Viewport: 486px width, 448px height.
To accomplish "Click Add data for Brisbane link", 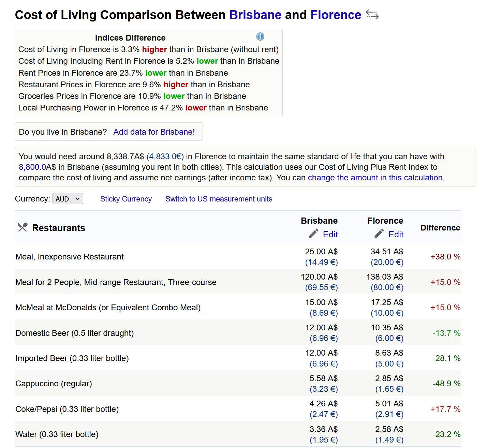I will 154,132.
